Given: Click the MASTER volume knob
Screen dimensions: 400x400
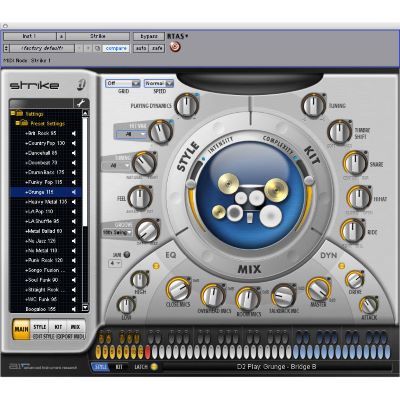Looking at the screenshot, I should click(x=318, y=289).
